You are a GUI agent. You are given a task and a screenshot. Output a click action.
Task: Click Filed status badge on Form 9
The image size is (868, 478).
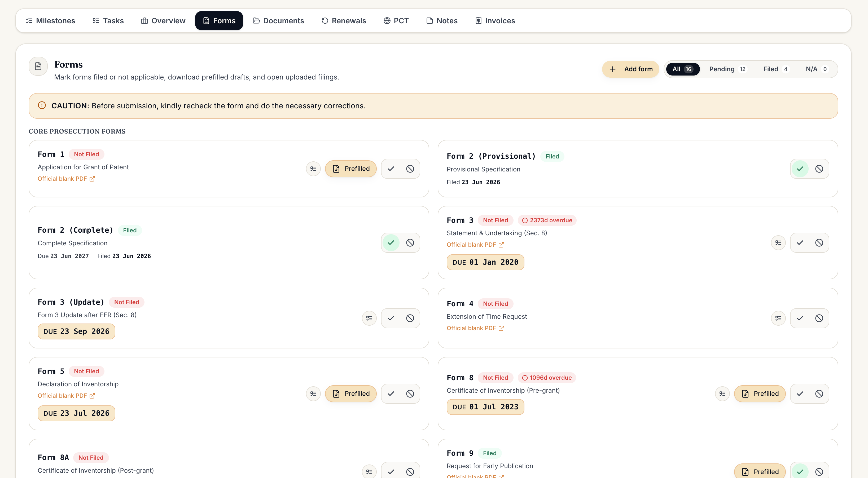[490, 453]
